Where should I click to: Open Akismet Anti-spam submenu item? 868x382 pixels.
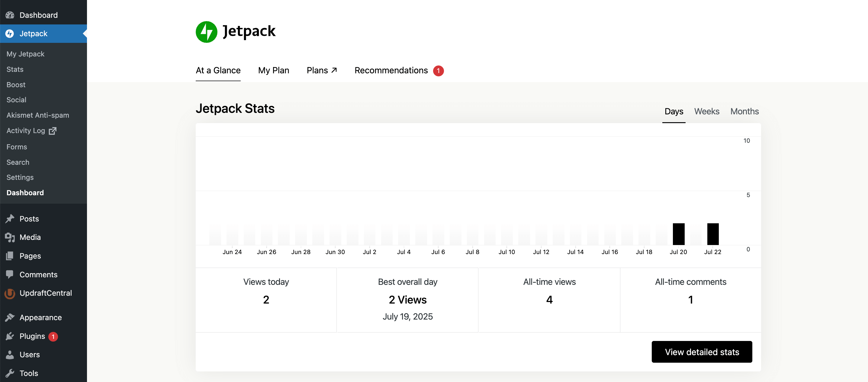pos(38,115)
